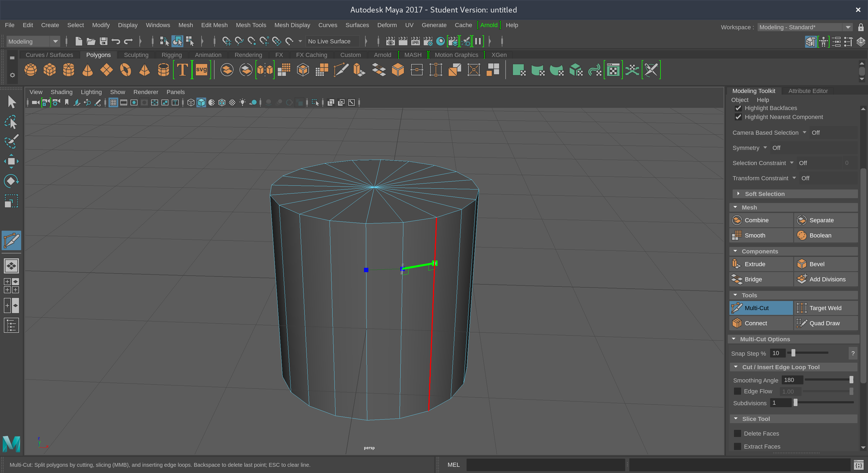Open the Workspace selector dropdown

[805, 27]
